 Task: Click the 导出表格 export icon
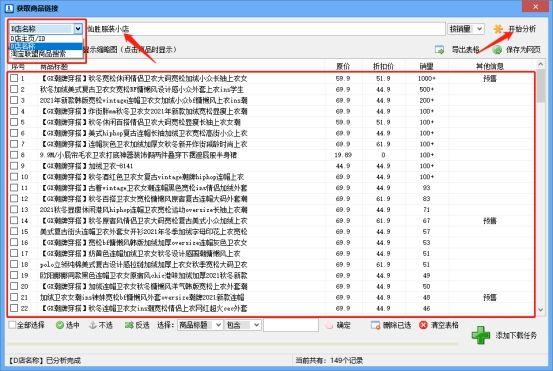[439, 50]
